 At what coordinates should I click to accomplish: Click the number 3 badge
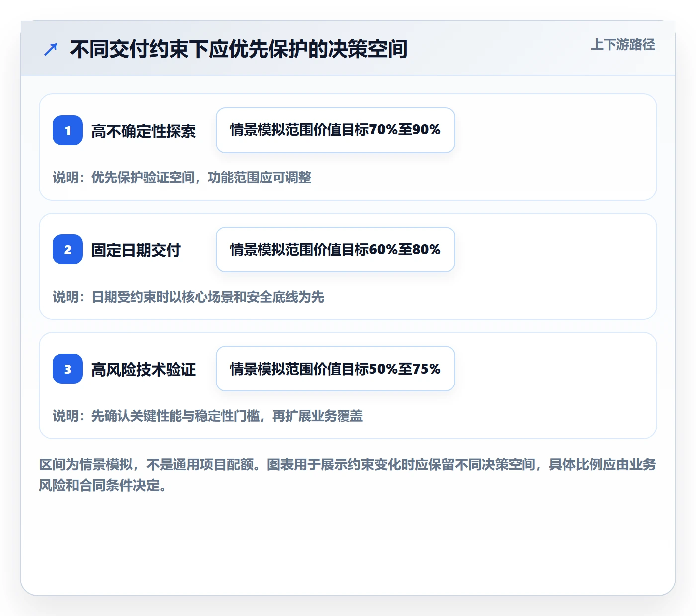(68, 369)
